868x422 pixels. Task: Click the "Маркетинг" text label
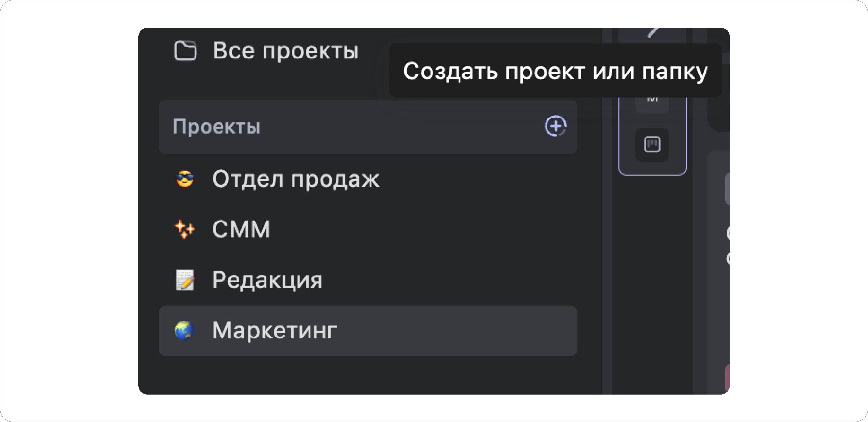click(274, 331)
